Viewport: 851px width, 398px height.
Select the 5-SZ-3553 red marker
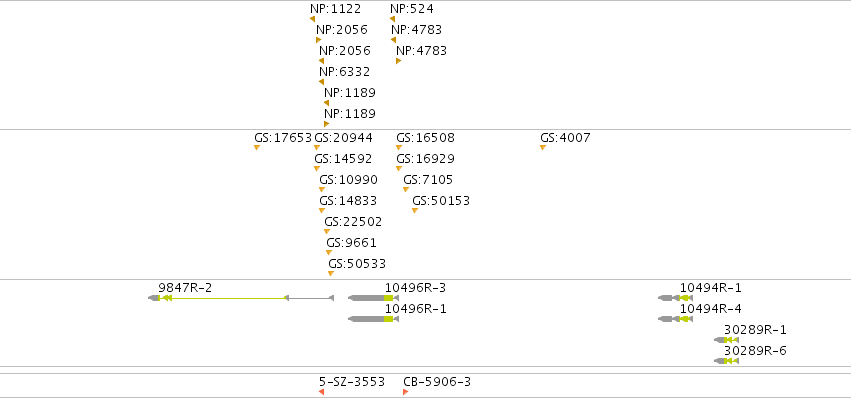pos(321,392)
